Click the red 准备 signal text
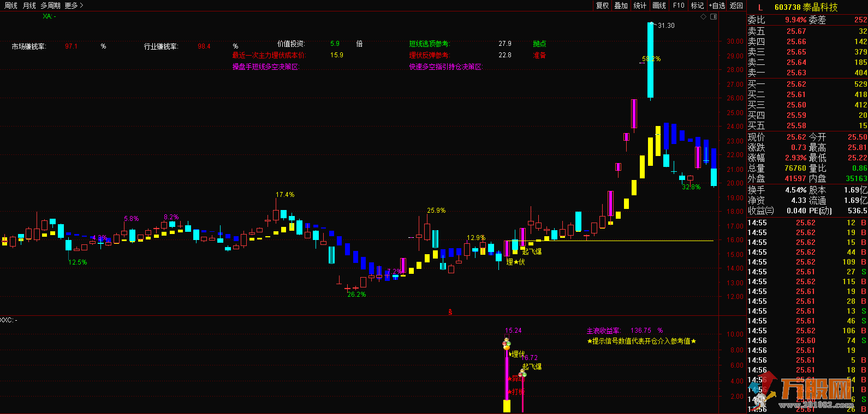868x414 pixels. tap(539, 56)
